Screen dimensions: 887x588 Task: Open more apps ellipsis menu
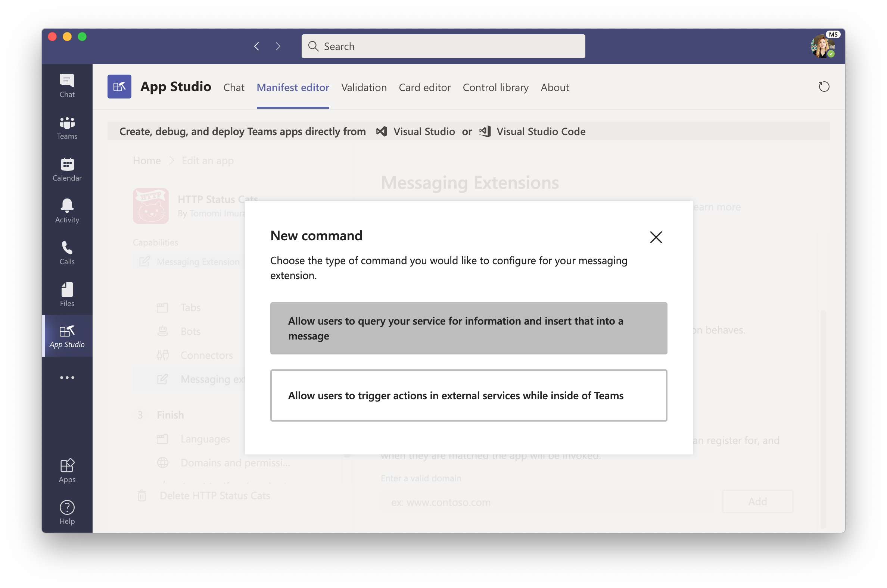pyautogui.click(x=67, y=377)
